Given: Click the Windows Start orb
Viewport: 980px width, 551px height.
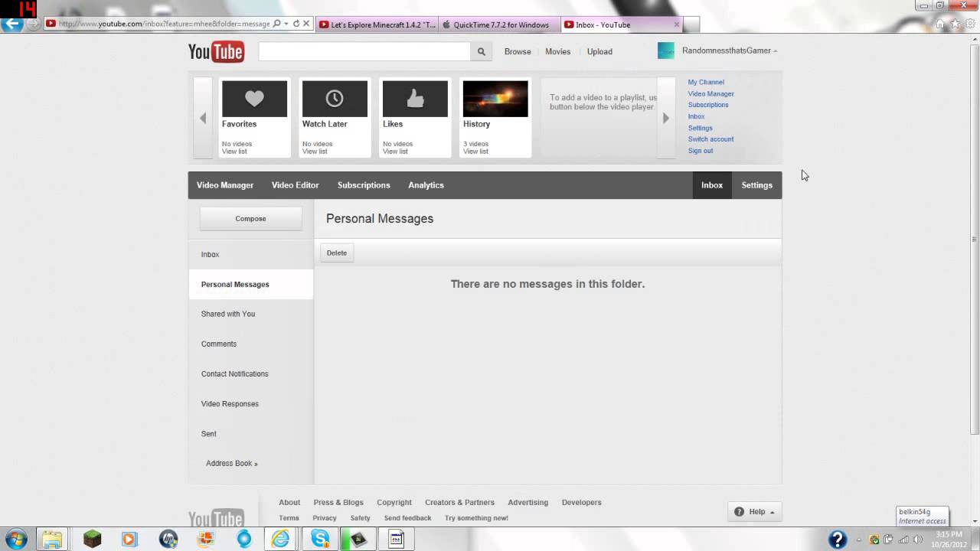Looking at the screenshot, I should (x=15, y=539).
